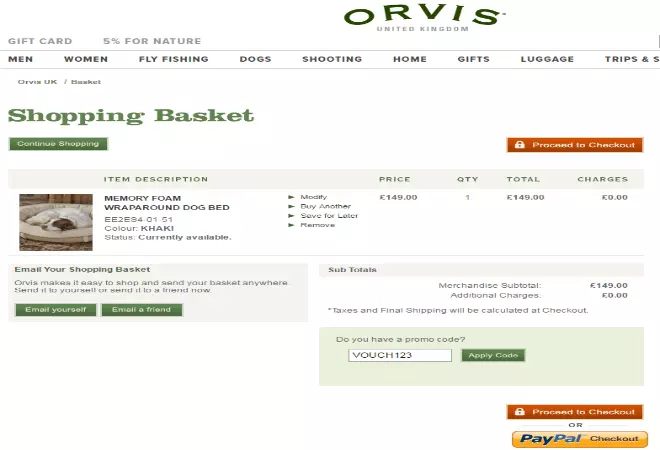
Task: Click the Colour: KHAKI text
Action: (139, 229)
